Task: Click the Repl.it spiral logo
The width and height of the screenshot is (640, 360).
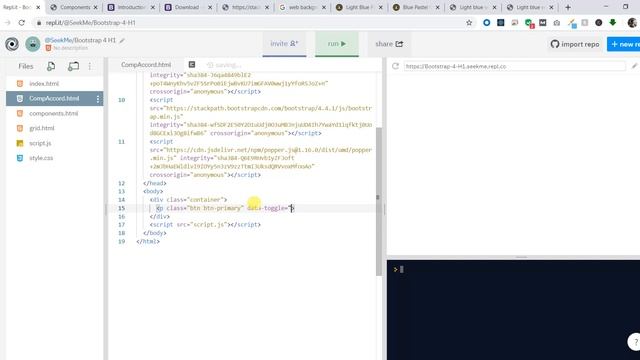Action: pos(12,44)
